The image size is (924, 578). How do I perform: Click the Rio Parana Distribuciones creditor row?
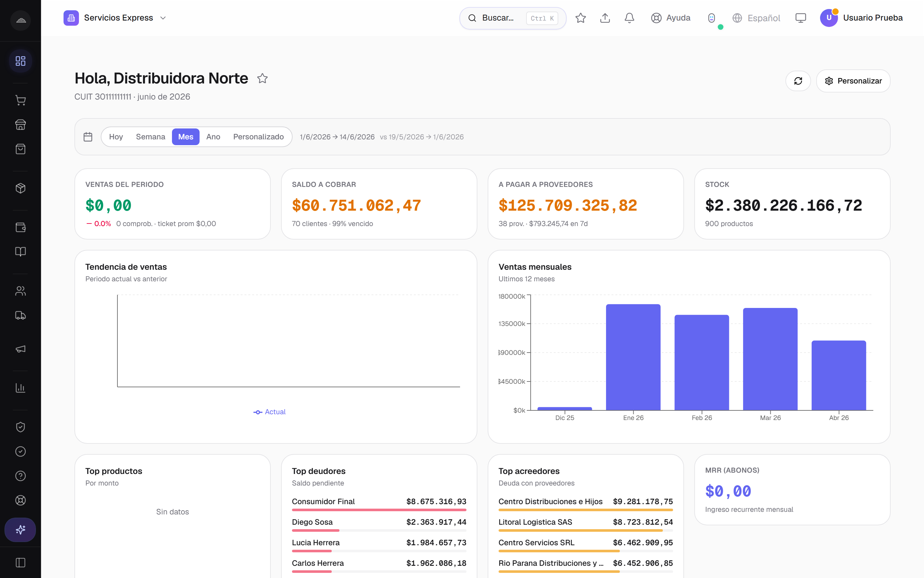pos(586,565)
